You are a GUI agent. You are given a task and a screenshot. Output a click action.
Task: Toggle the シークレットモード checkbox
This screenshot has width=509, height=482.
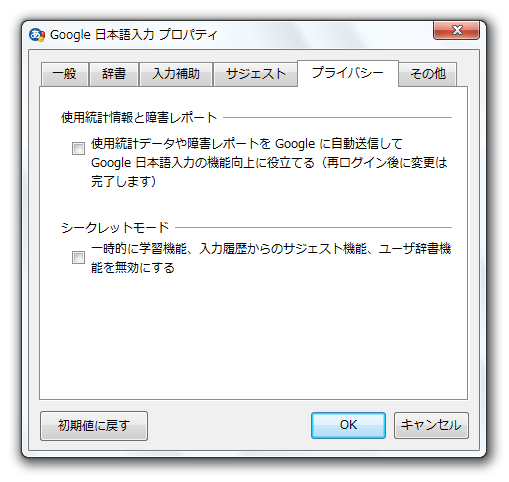[x=78, y=257]
